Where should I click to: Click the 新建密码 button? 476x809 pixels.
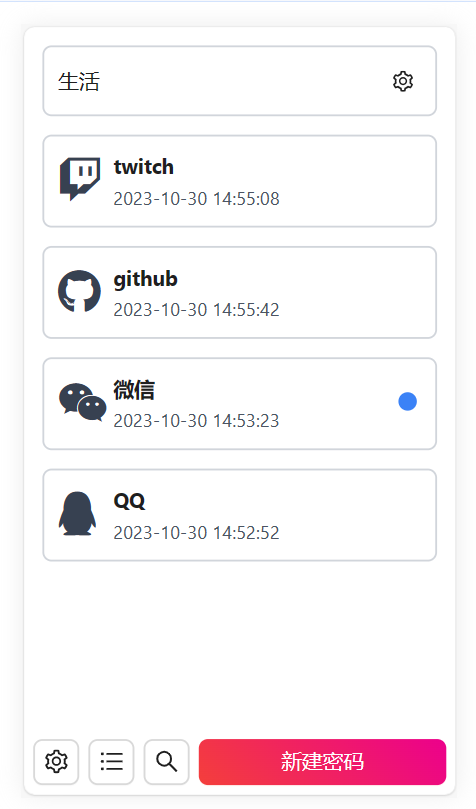coord(322,762)
